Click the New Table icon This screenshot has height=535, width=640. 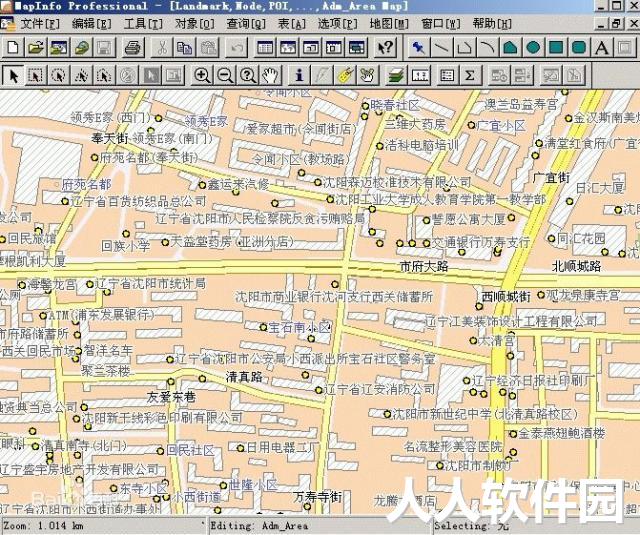pyautogui.click(x=13, y=47)
